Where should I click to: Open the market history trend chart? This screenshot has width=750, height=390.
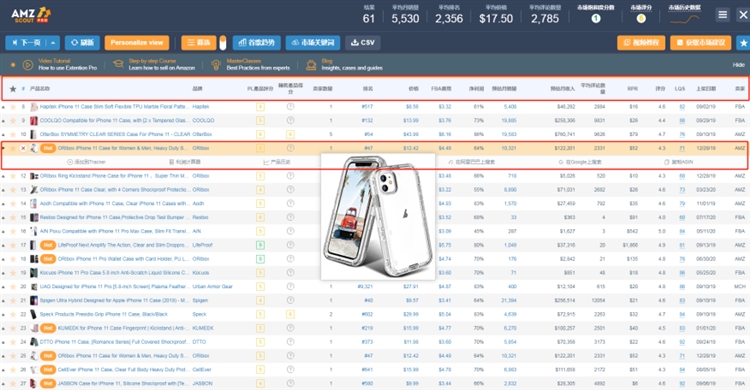[684, 19]
